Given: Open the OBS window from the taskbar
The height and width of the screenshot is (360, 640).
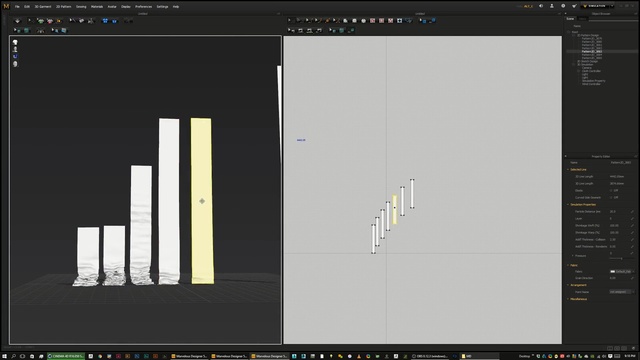Looking at the screenshot, I should point(430,356).
